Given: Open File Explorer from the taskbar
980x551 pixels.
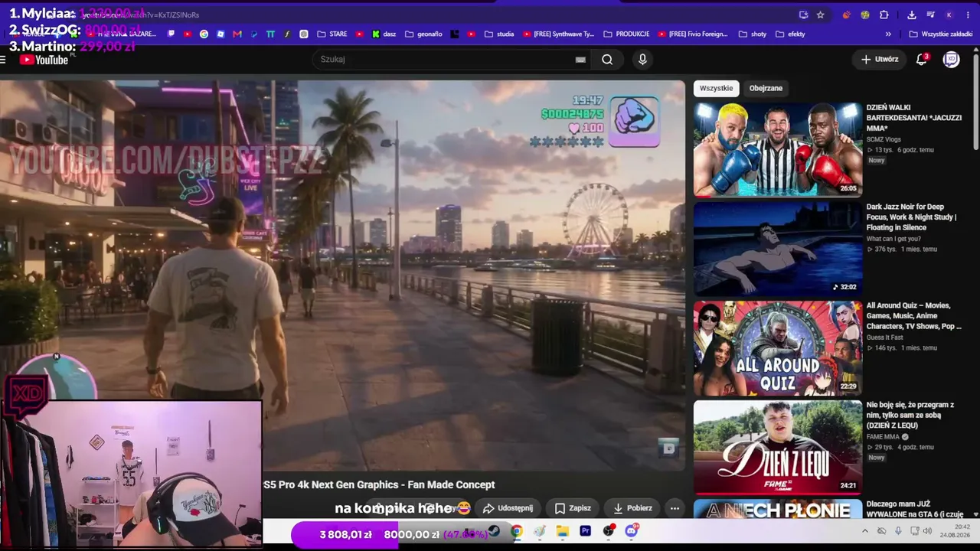Looking at the screenshot, I should [563, 531].
